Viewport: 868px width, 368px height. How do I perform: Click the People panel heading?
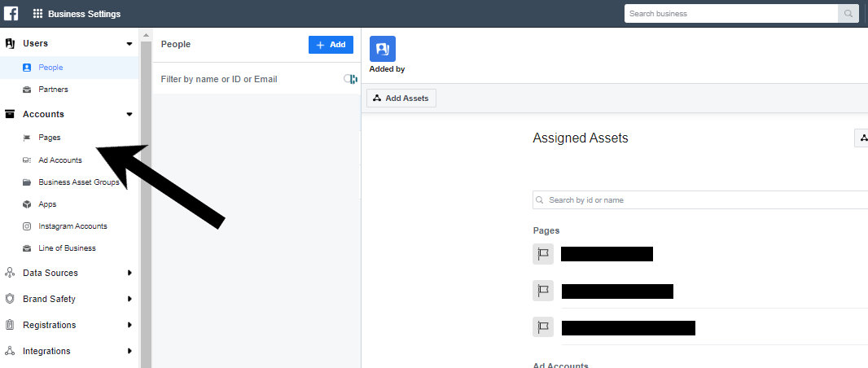pyautogui.click(x=176, y=44)
